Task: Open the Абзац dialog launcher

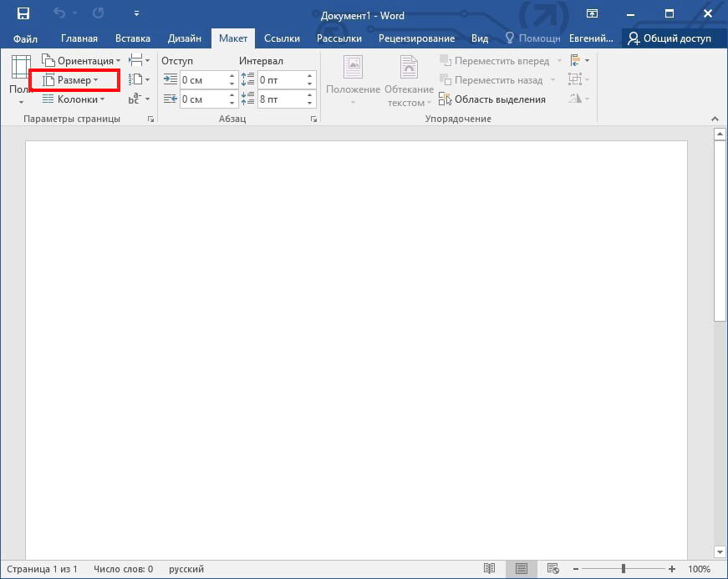Action: pyautogui.click(x=314, y=119)
